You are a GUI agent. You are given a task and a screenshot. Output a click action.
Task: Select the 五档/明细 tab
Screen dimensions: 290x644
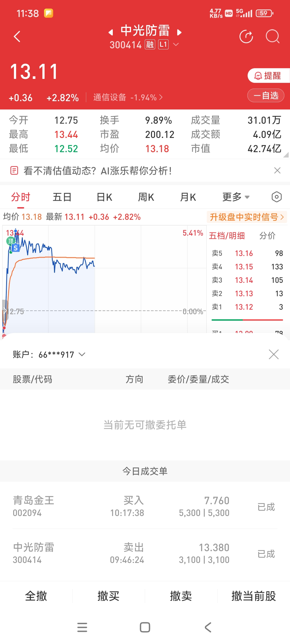tap(227, 236)
